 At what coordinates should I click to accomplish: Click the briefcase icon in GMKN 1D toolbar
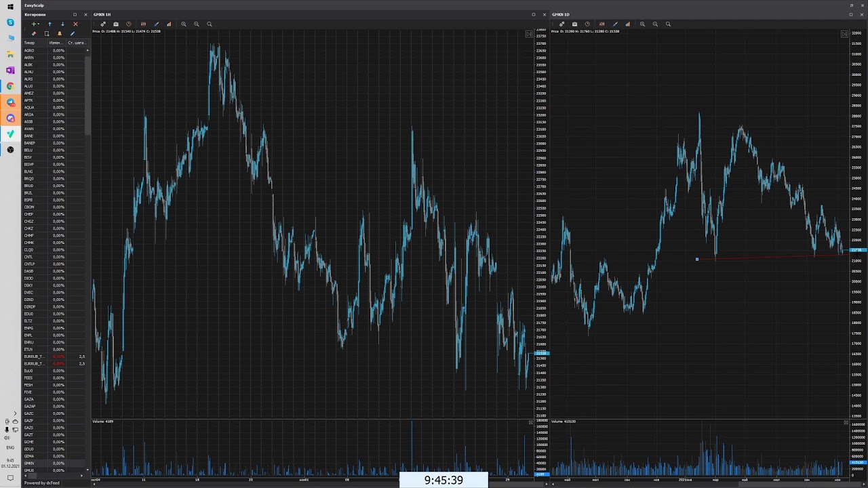574,24
